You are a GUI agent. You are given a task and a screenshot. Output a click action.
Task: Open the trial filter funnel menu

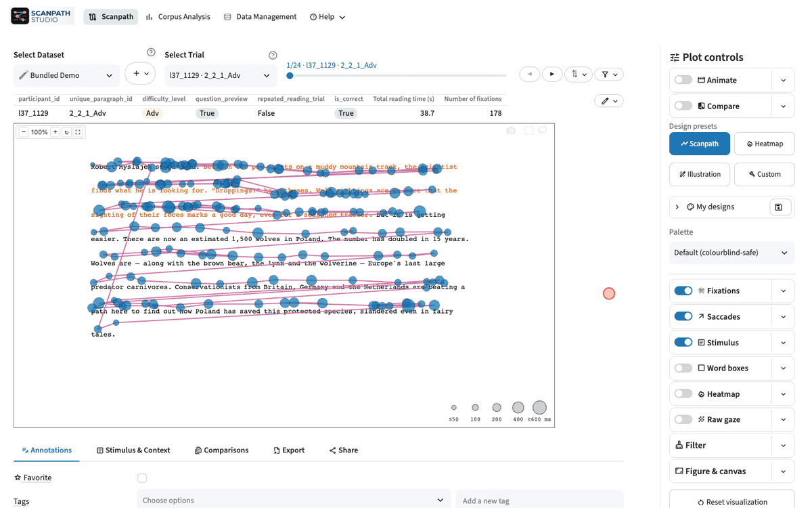click(609, 74)
